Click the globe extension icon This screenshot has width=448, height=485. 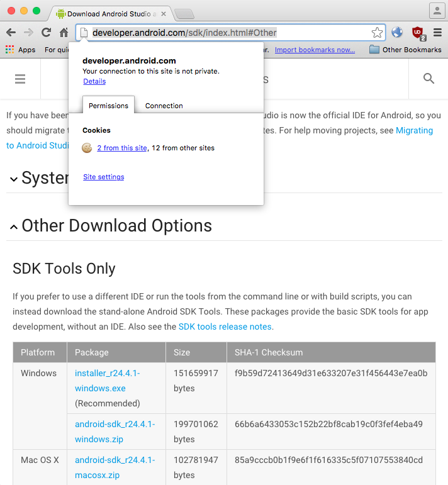397,32
